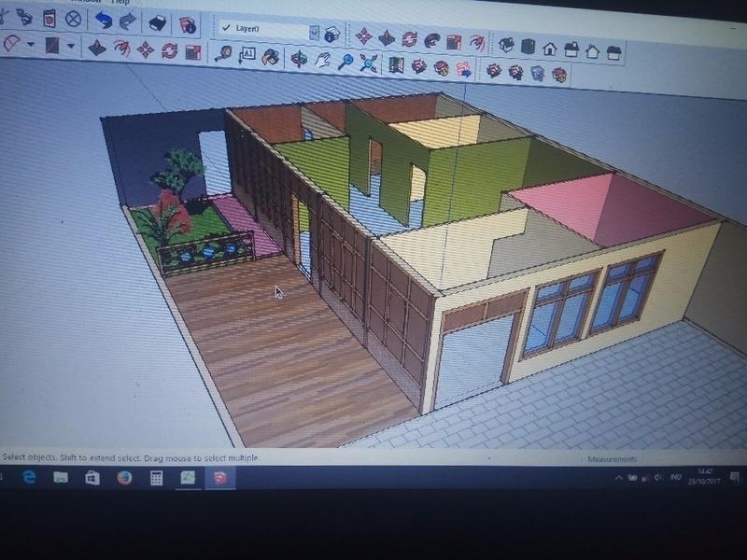Select the Zoom magnifier tool
The width and height of the screenshot is (747, 560).
345,62
